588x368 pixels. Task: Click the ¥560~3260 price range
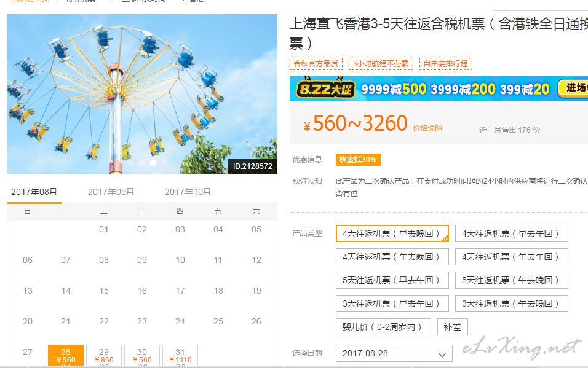coord(356,123)
